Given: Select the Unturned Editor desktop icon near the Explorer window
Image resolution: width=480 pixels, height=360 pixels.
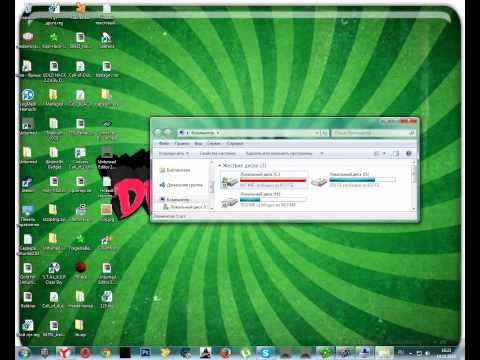Looking at the screenshot, I should pos(107,158).
